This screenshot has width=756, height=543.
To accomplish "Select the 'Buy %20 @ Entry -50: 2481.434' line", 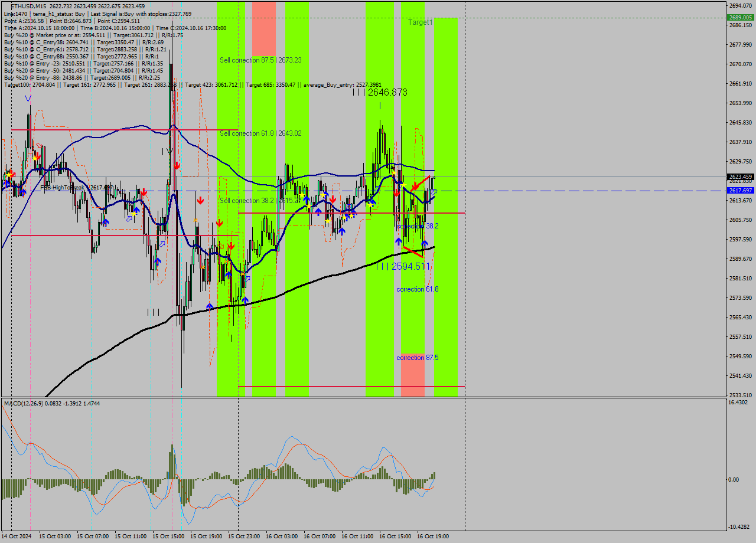I will pos(83,70).
